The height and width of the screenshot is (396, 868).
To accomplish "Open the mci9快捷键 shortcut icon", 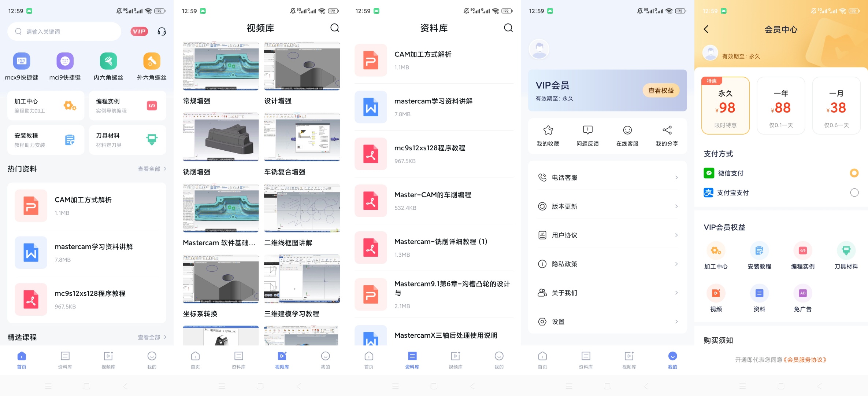I will pos(65,61).
